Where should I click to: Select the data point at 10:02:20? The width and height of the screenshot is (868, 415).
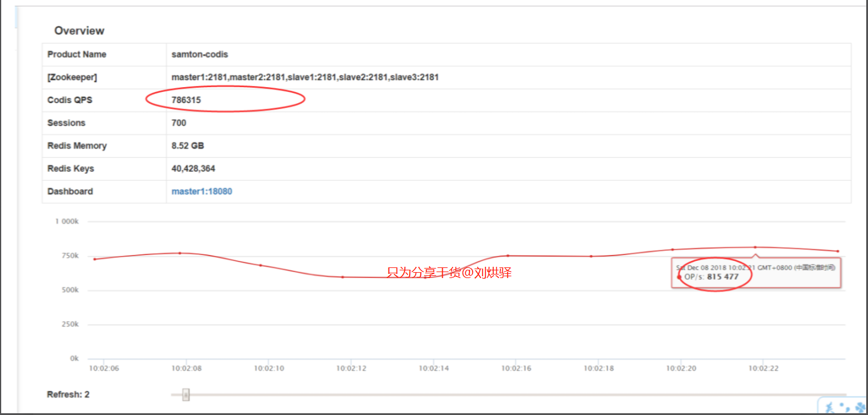[x=672, y=250]
